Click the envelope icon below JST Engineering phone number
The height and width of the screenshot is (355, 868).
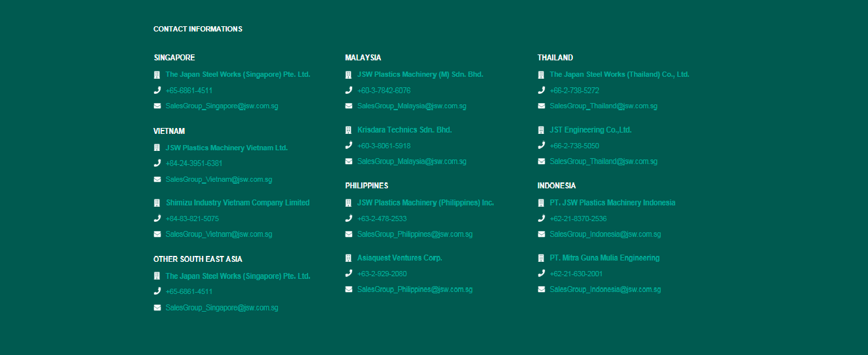click(x=542, y=161)
